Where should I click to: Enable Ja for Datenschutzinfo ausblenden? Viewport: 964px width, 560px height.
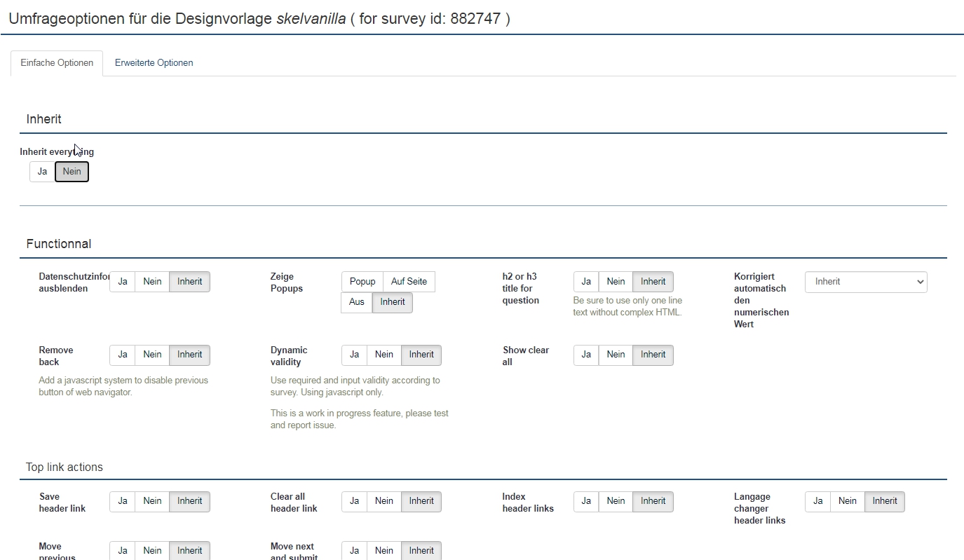123,282
